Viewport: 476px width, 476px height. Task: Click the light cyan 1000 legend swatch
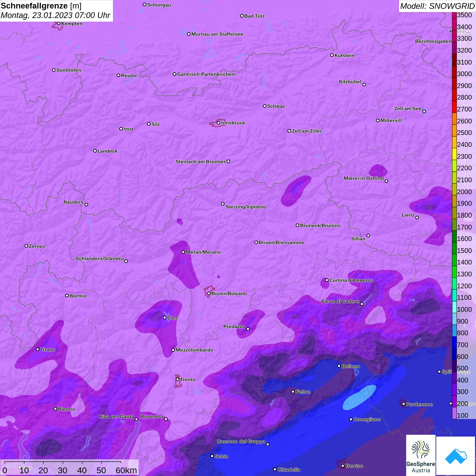(454, 307)
